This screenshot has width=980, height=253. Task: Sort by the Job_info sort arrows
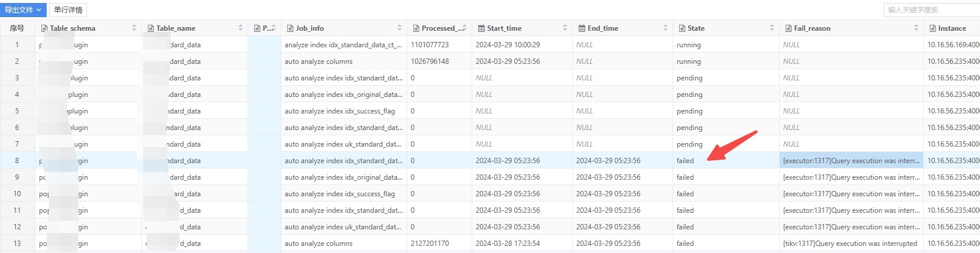(x=400, y=28)
